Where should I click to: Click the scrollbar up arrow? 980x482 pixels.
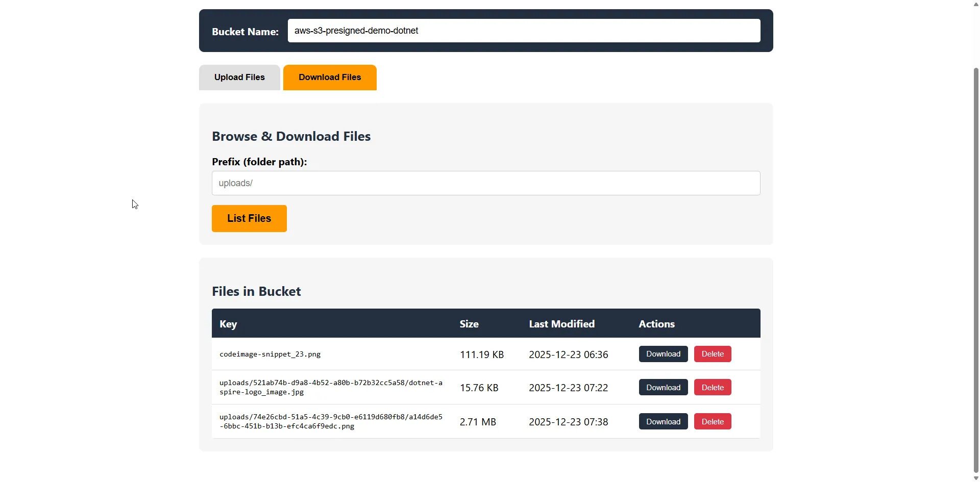tap(974, 4)
